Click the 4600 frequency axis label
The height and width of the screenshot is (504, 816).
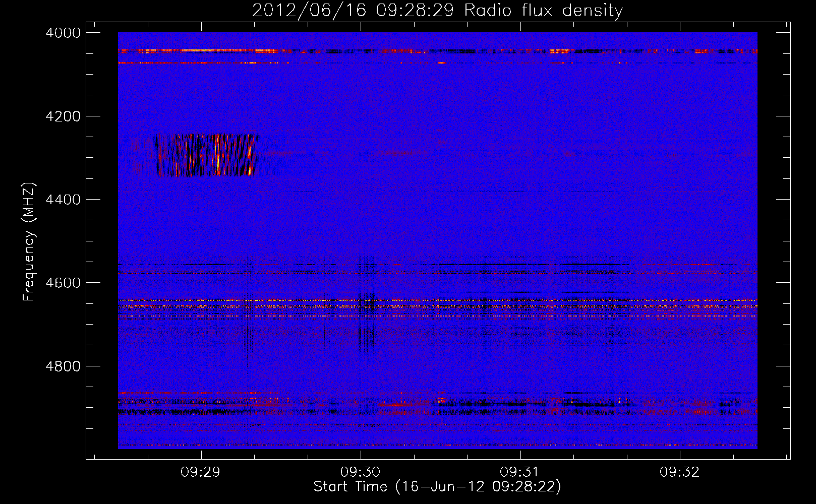pyautogui.click(x=63, y=283)
